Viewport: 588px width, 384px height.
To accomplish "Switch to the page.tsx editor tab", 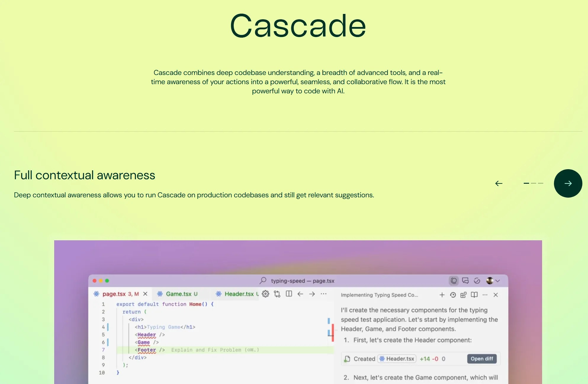I will coord(121,294).
